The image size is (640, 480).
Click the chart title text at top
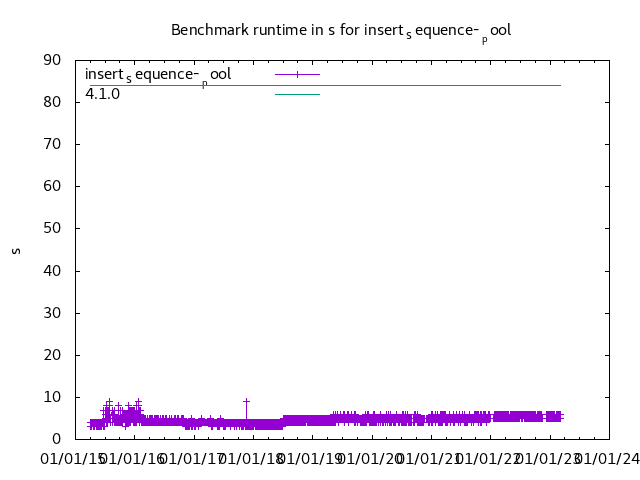pos(341,31)
